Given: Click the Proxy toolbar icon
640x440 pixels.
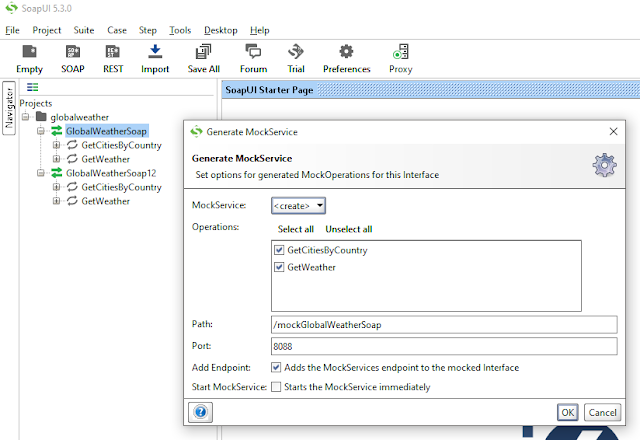Looking at the screenshot, I should point(401,52).
